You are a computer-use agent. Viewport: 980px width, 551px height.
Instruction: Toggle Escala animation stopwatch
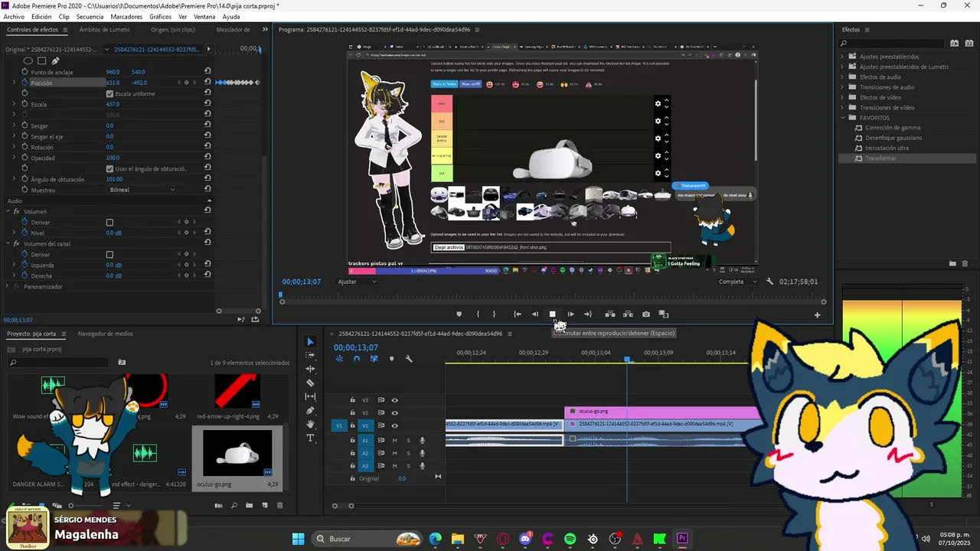(x=24, y=104)
